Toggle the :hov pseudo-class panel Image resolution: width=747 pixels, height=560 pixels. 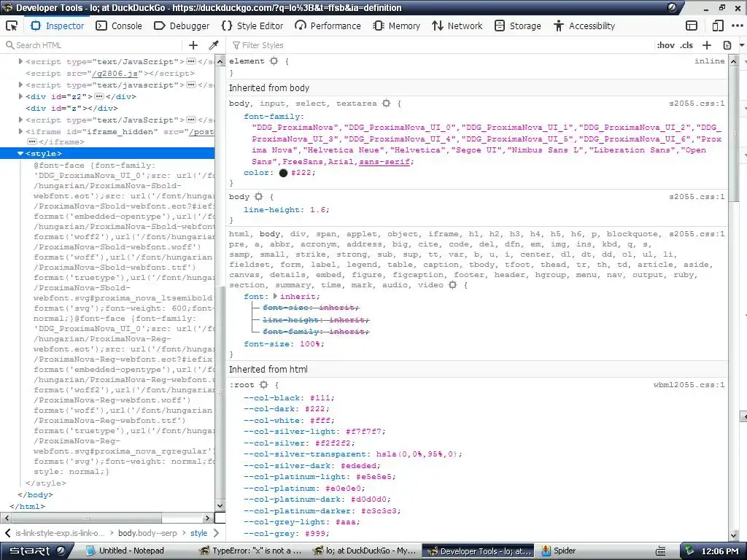665,45
